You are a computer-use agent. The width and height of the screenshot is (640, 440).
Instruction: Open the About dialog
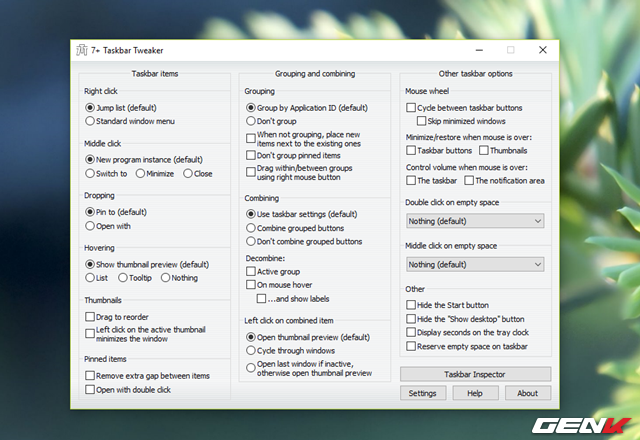click(528, 393)
